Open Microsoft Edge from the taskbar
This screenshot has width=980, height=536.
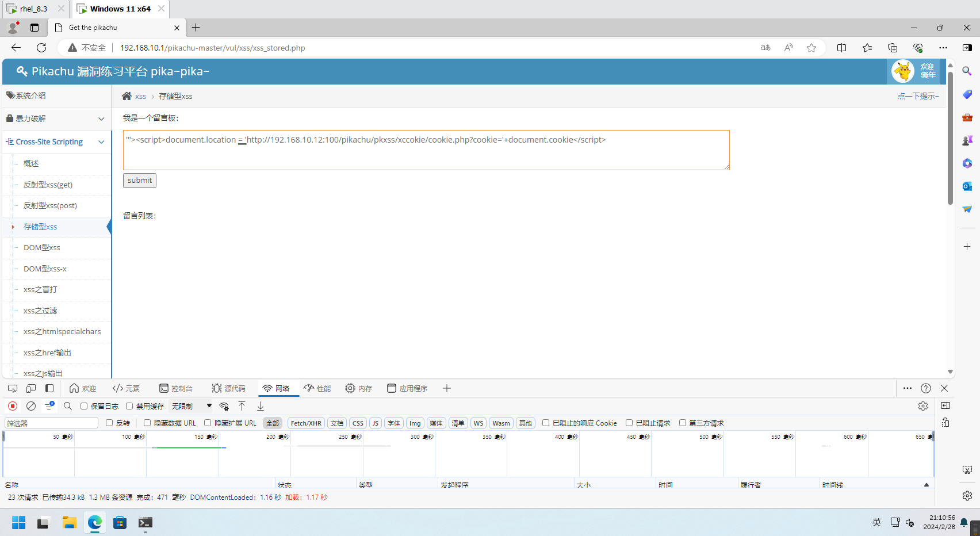point(95,522)
